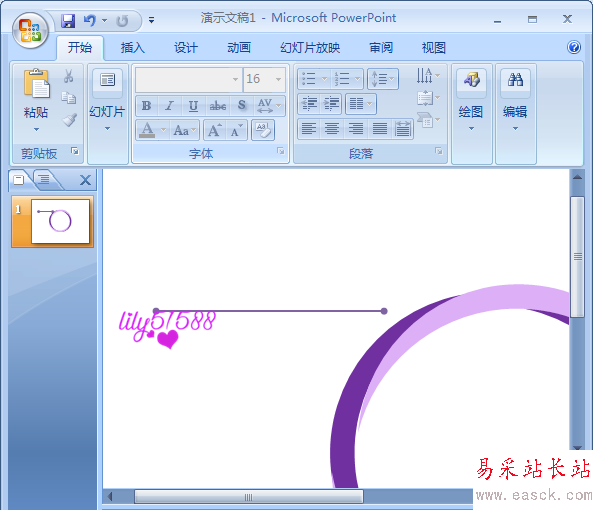Save the presentation with the floppy icon
The height and width of the screenshot is (510, 593).
(68, 20)
